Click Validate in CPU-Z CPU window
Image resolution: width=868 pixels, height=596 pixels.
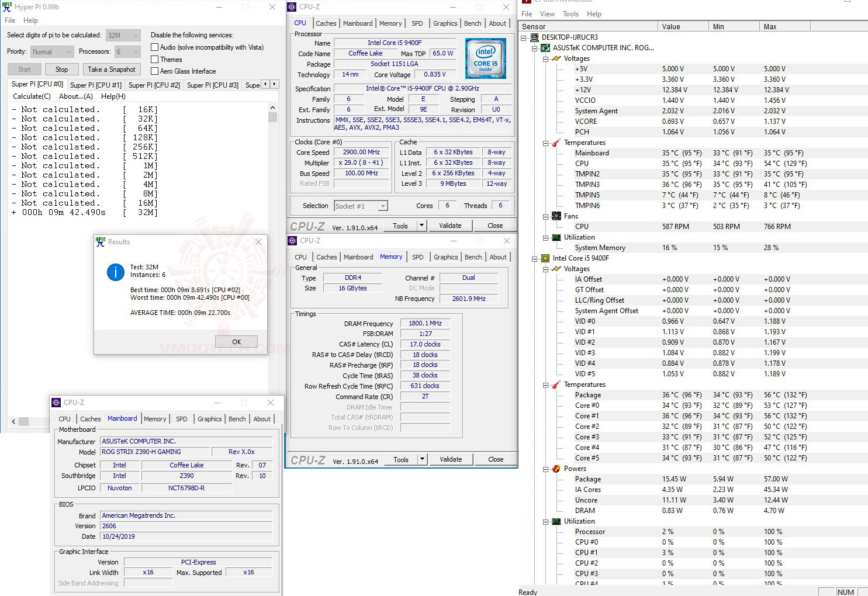click(x=450, y=226)
